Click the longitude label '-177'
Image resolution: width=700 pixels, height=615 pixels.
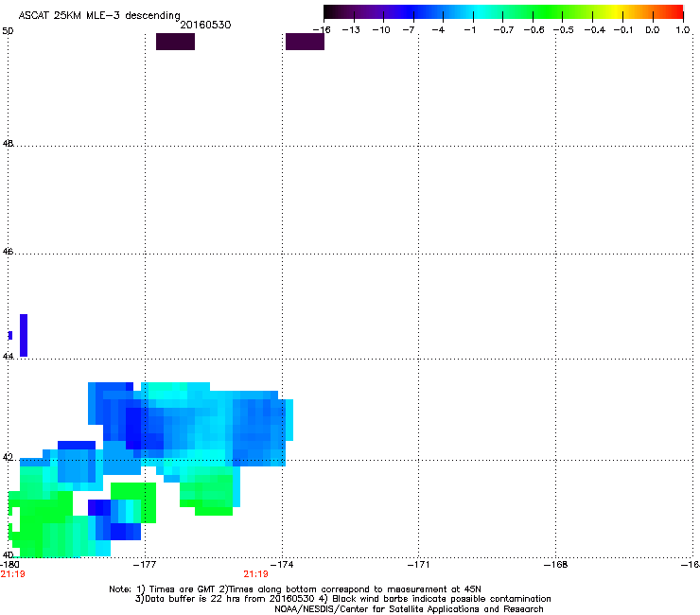[x=145, y=565]
